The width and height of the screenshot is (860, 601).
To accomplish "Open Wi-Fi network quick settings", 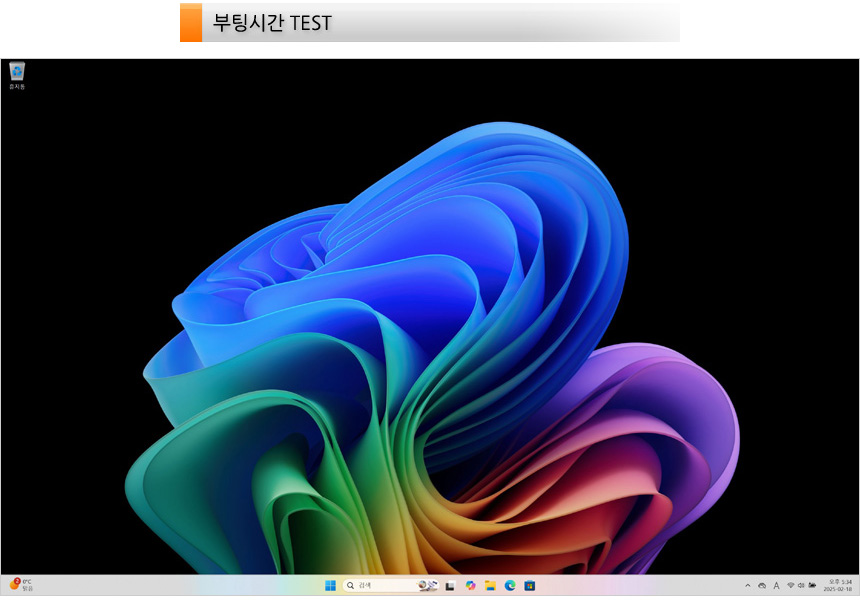I will 790,585.
